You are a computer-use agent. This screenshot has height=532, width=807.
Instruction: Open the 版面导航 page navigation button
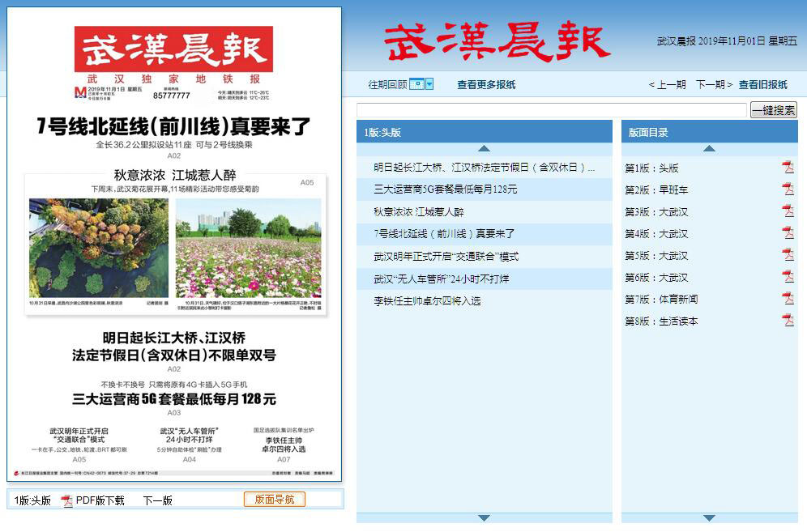pos(275,500)
